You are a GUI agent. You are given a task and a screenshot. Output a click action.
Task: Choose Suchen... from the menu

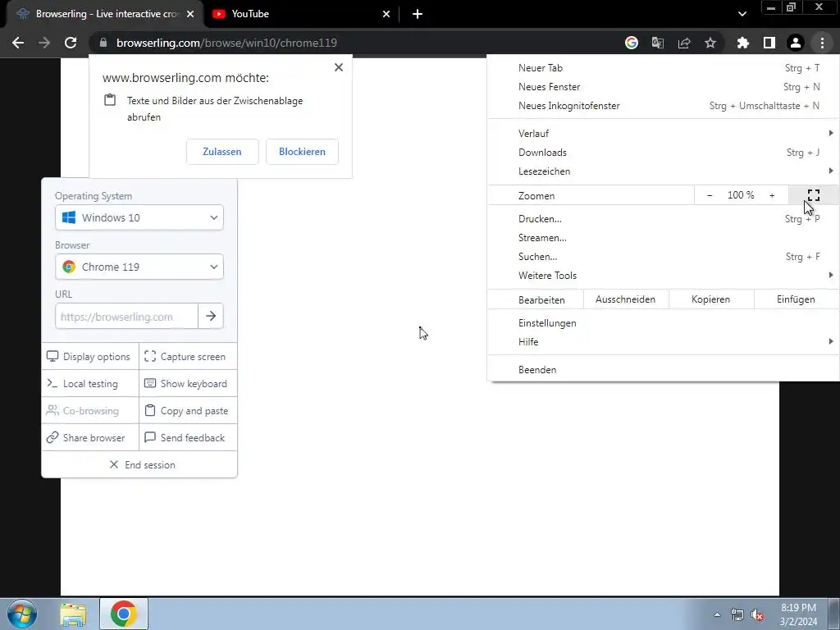(663, 257)
